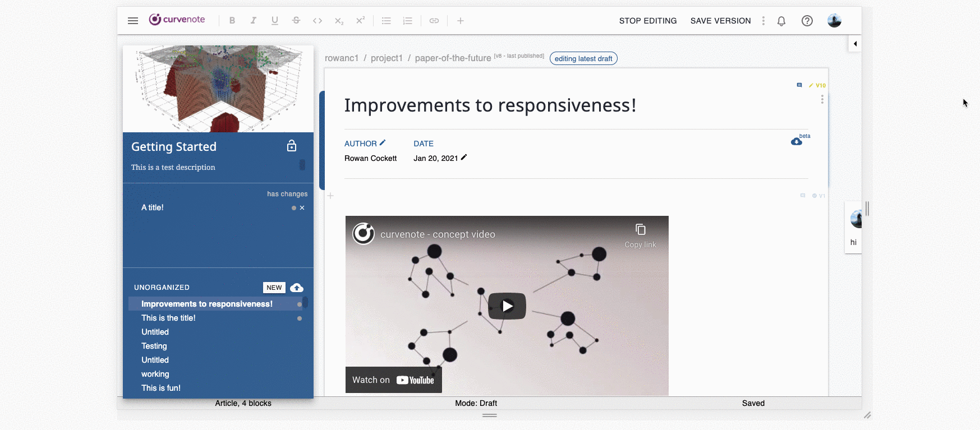The height and width of the screenshot is (430, 980).
Task: Click the project cover image
Action: tap(218, 89)
